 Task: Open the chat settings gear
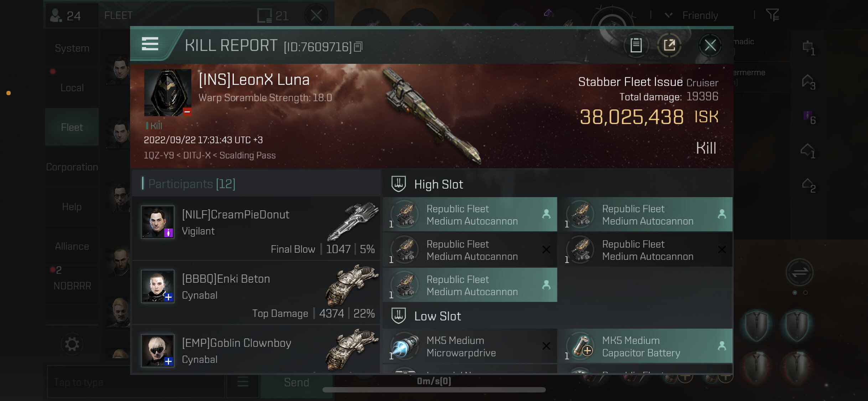point(72,344)
